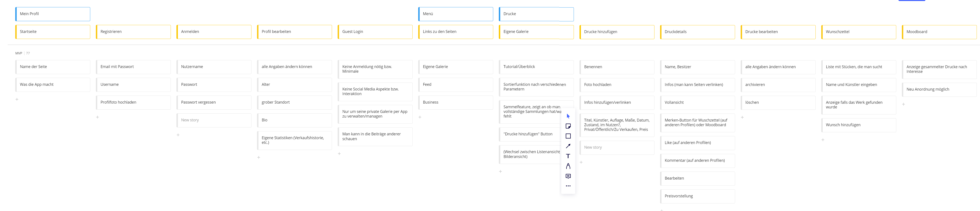Image resolution: width=980 pixels, height=211 pixels.
Task: Select the arrow connector tool
Action: (568, 146)
